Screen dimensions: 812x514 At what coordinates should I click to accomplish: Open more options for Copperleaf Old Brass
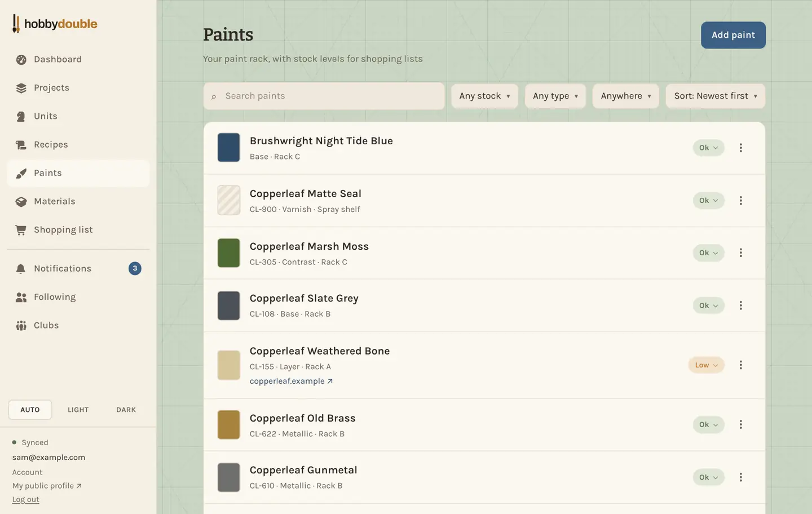(x=740, y=424)
